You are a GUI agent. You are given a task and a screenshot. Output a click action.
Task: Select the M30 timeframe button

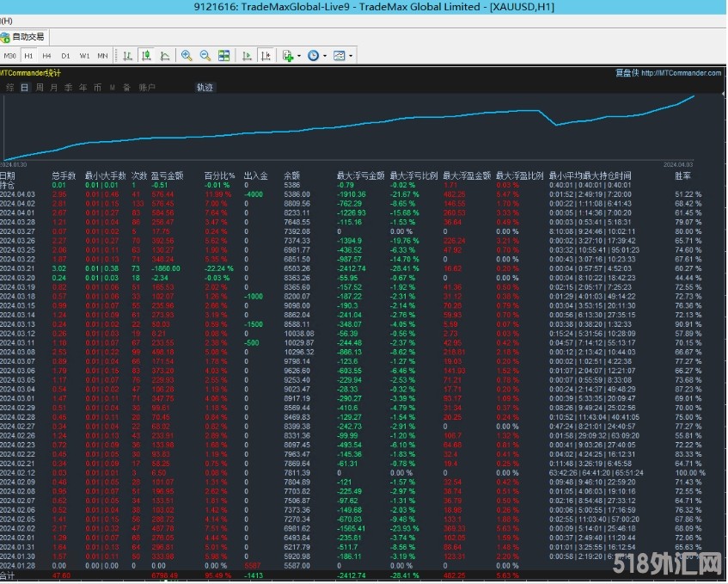tap(10, 56)
